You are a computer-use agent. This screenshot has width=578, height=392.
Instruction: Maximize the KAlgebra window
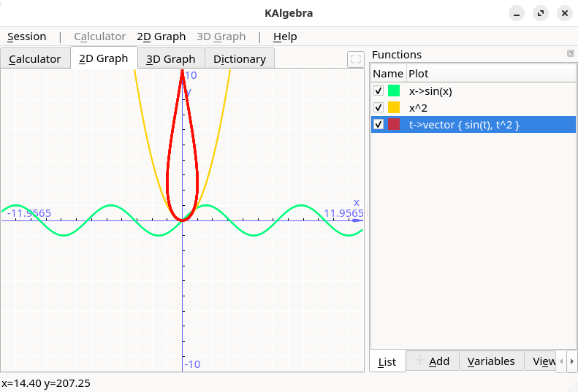click(x=540, y=13)
